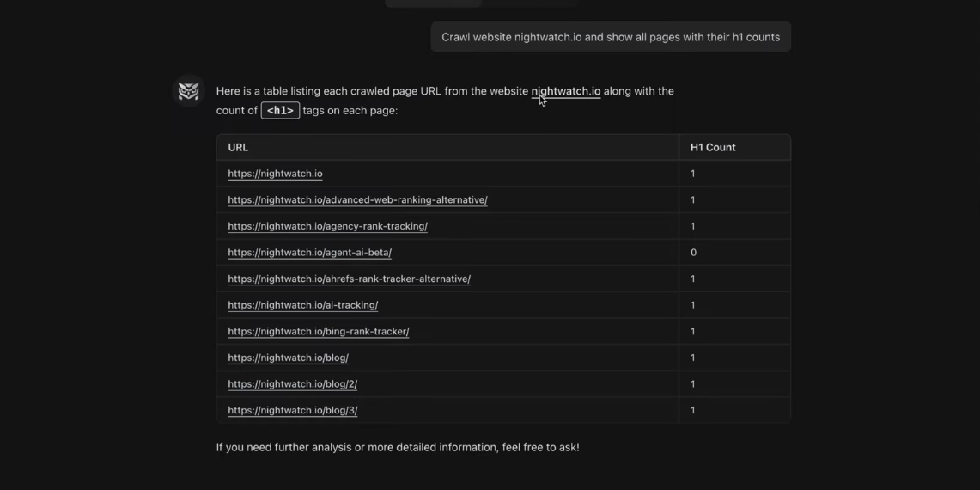Click the H1 count cell for homepage row

pos(693,174)
